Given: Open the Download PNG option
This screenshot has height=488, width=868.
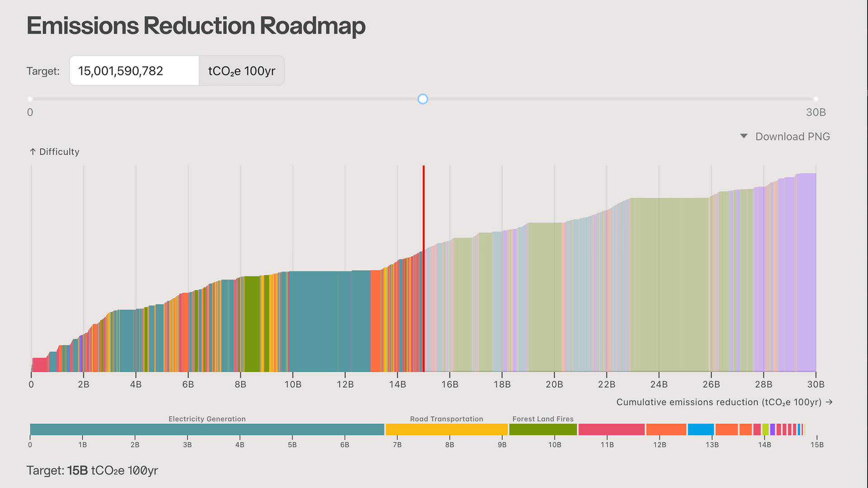Looking at the screenshot, I should pos(792,136).
